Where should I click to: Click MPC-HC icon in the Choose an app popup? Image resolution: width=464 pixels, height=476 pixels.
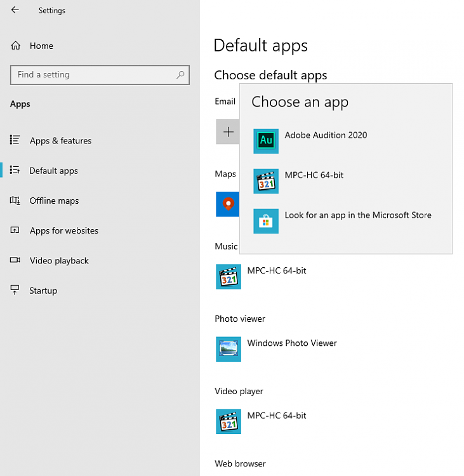[x=266, y=182]
